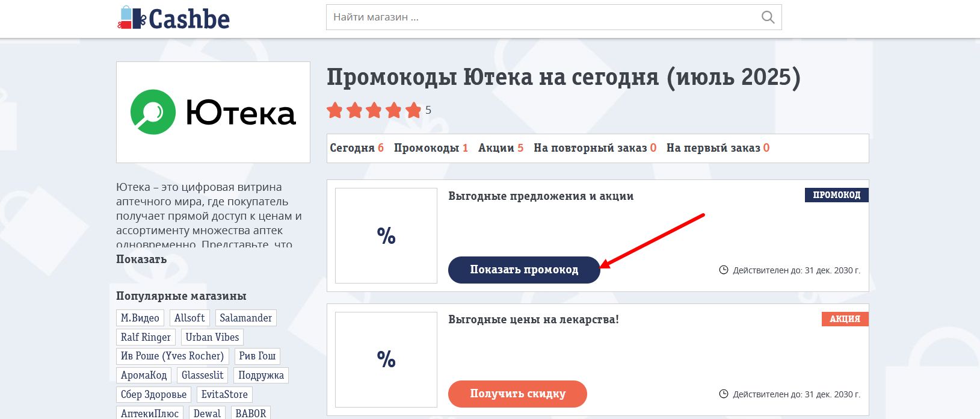The width and height of the screenshot is (980, 419).
Task: Expand store description with "Показать"
Action: (x=141, y=259)
